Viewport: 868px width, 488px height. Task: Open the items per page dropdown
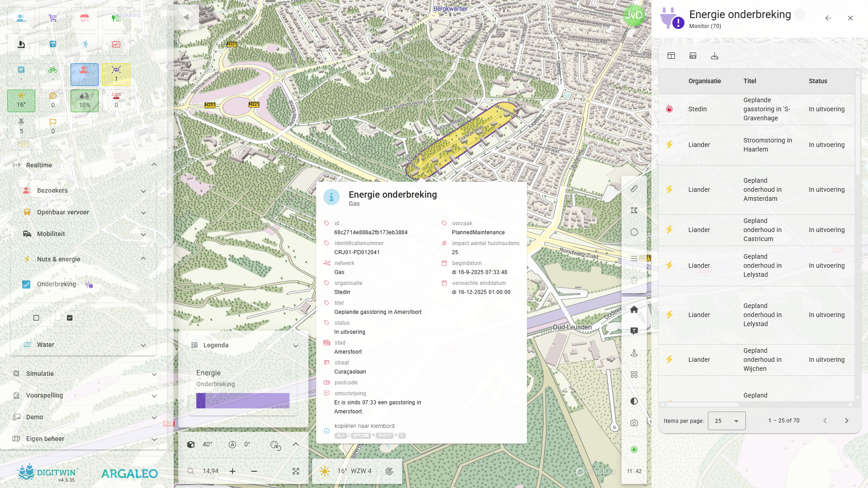(726, 421)
